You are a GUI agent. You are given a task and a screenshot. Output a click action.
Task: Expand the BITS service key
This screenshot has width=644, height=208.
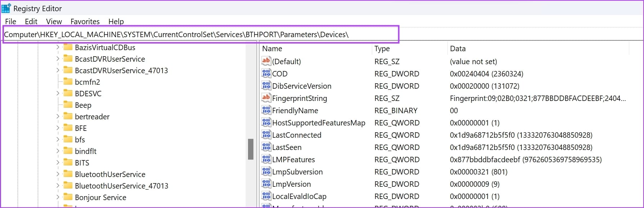point(58,163)
